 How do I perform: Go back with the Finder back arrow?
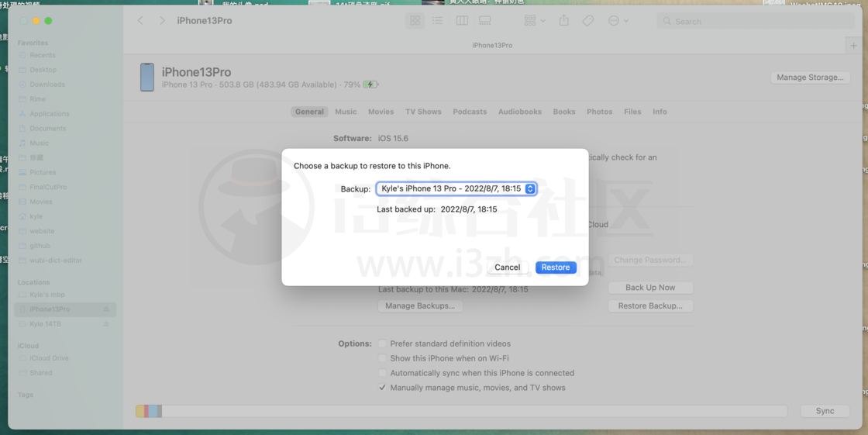(x=140, y=20)
